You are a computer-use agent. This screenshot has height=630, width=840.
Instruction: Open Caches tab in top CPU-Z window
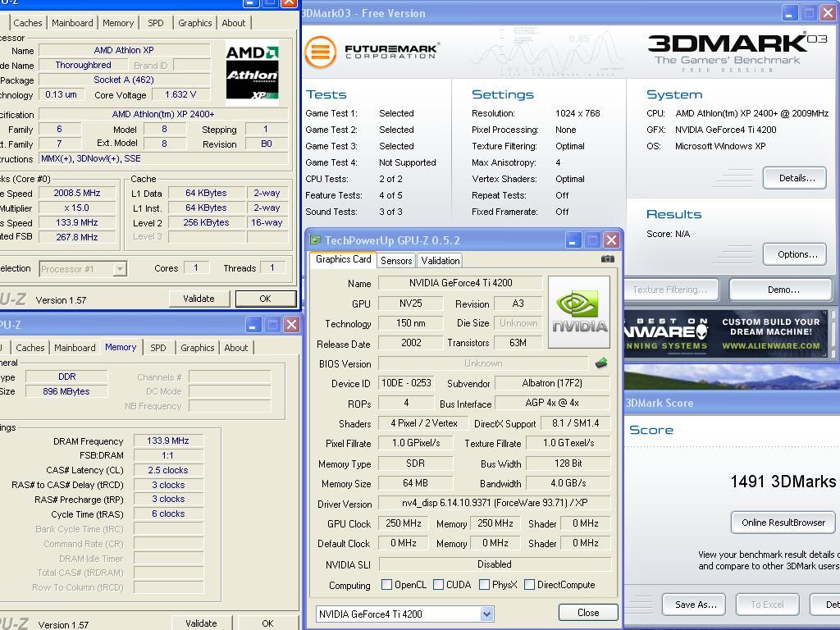coord(27,23)
